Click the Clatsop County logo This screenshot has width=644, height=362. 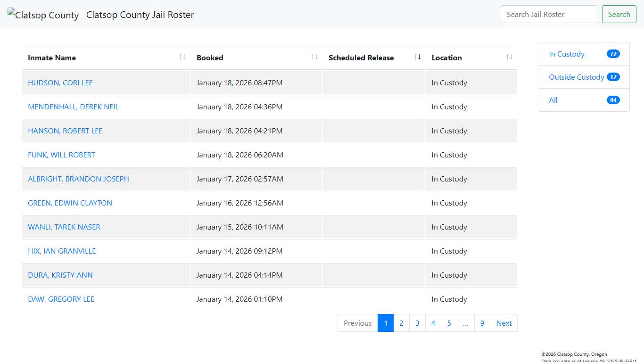point(43,15)
